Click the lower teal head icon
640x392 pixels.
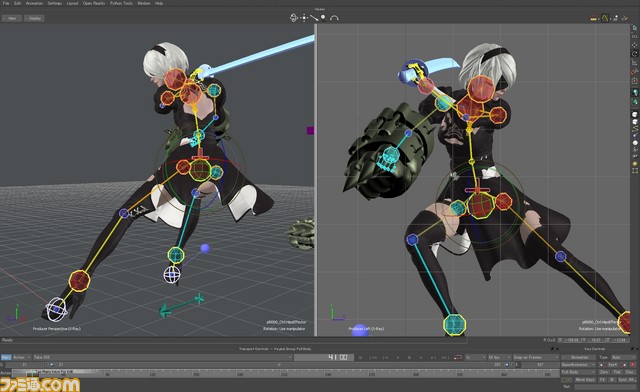click(635, 102)
